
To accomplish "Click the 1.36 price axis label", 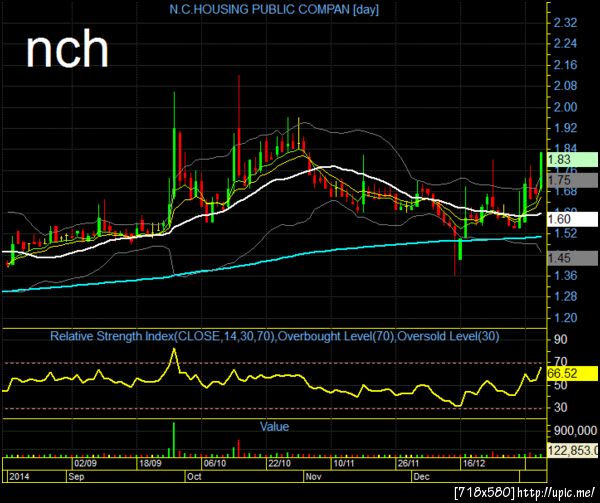I will pyautogui.click(x=565, y=275).
